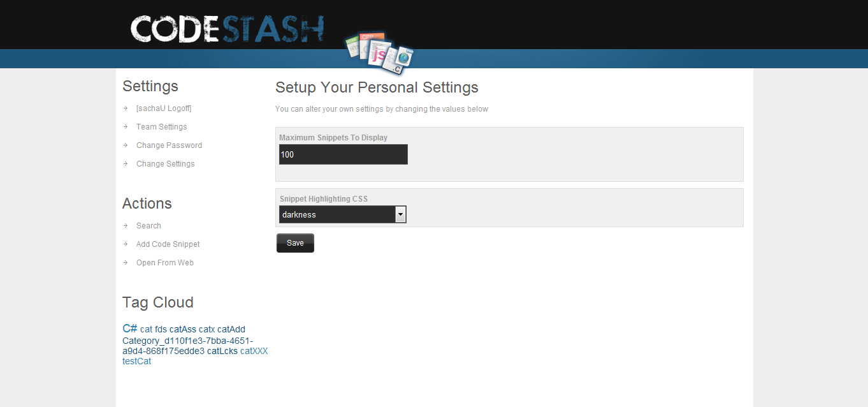
Task: Click the arrow bullet beside Search
Action: [126, 226]
